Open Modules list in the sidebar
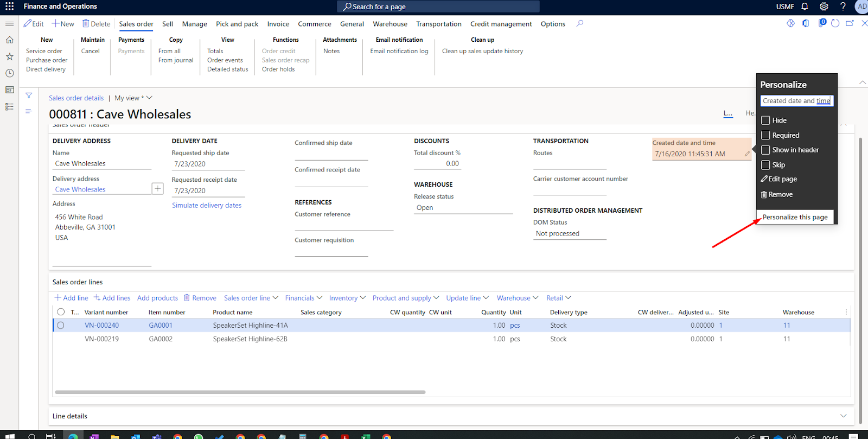868x439 pixels. click(x=9, y=107)
